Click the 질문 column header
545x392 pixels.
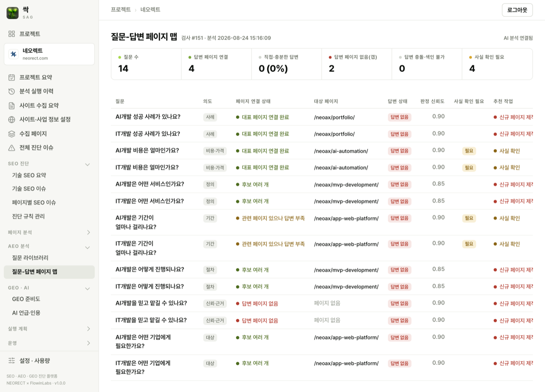(x=120, y=101)
